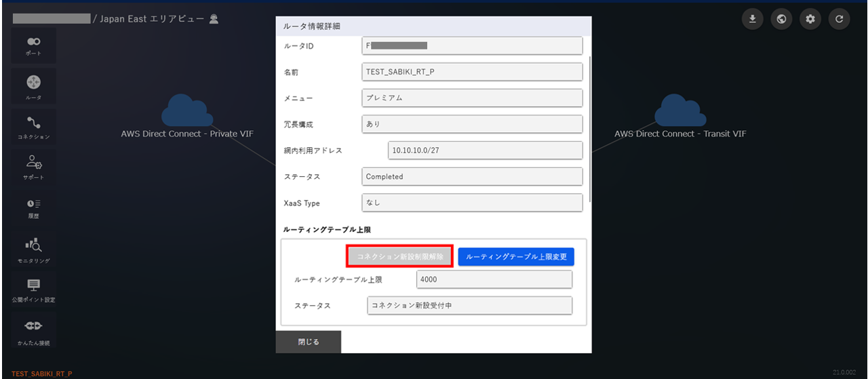Click the dialog vertical scrollbar

(x=589, y=129)
